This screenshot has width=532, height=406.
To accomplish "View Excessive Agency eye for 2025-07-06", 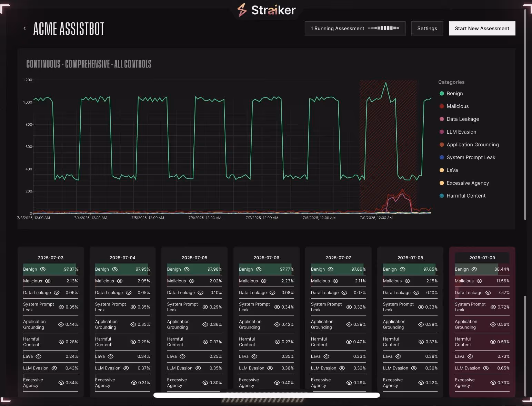I will point(277,383).
